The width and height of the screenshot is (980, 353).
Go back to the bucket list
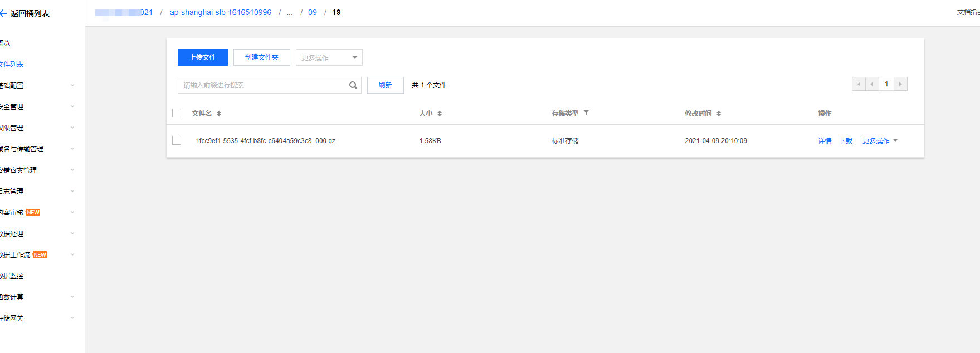coord(25,13)
